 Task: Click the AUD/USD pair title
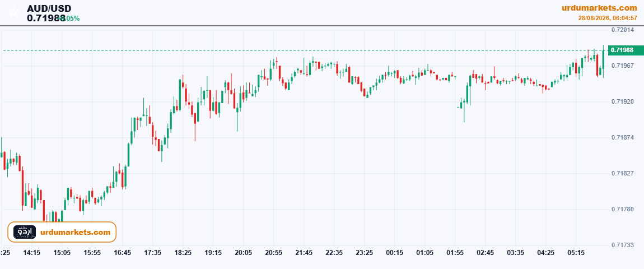(49, 8)
